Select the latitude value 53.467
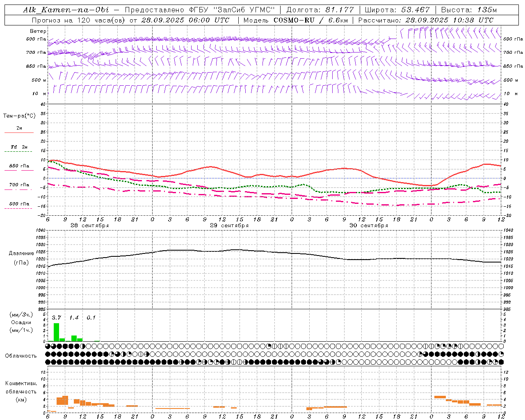 tap(415, 10)
